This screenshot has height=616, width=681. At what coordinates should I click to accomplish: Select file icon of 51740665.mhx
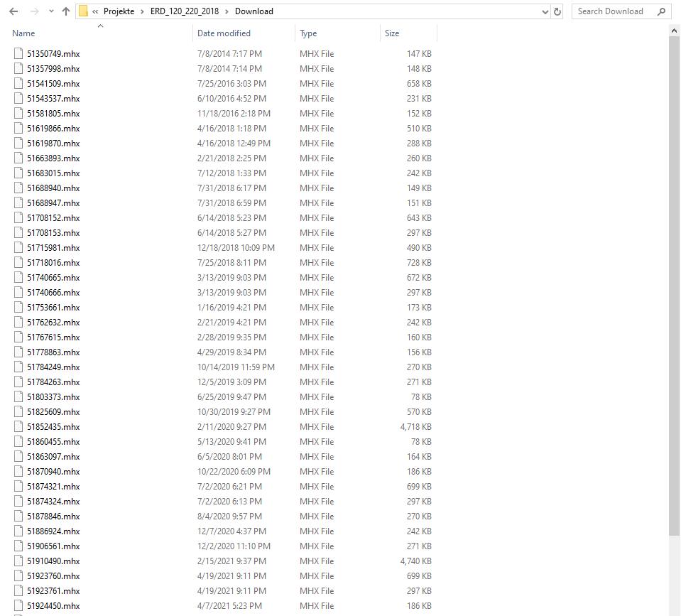click(18, 277)
